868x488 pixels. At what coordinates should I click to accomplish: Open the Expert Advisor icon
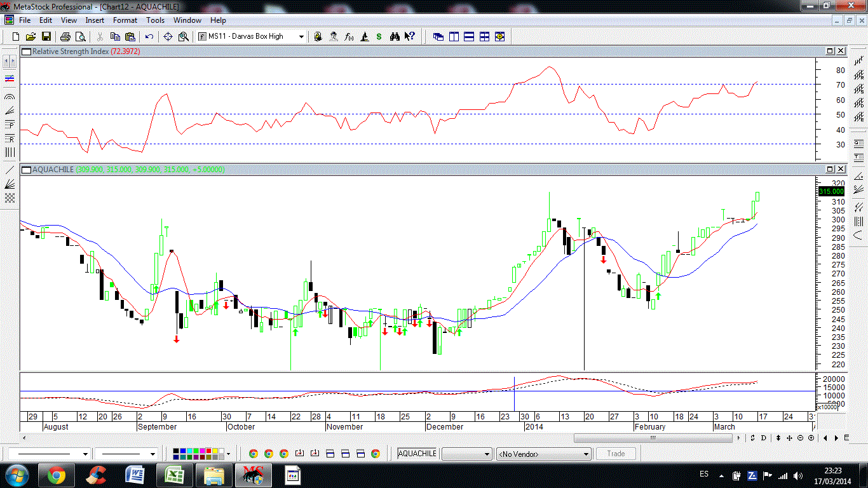[333, 36]
